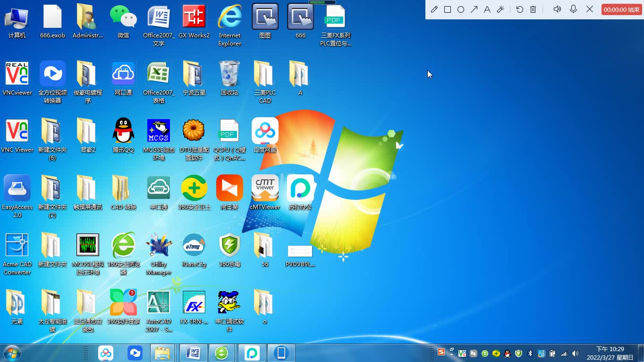644x362 pixels.
Task: Open Utility Manager desktop icon
Action: (159, 254)
